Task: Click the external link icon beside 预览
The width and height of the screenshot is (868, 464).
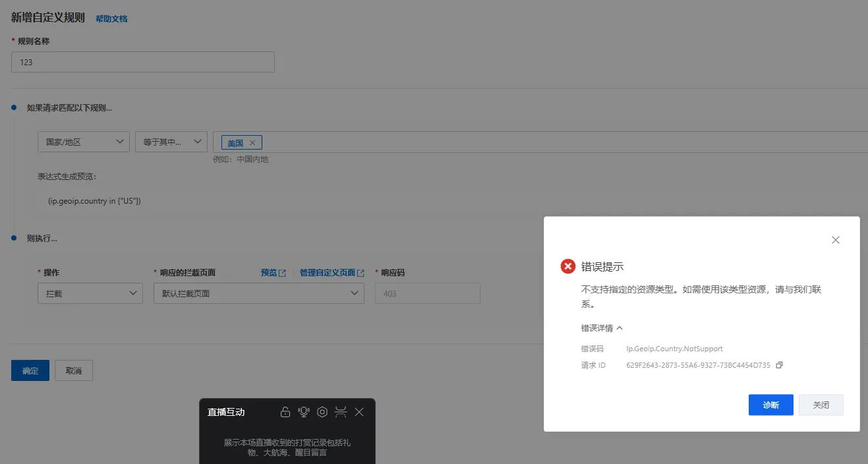Action: 283,273
